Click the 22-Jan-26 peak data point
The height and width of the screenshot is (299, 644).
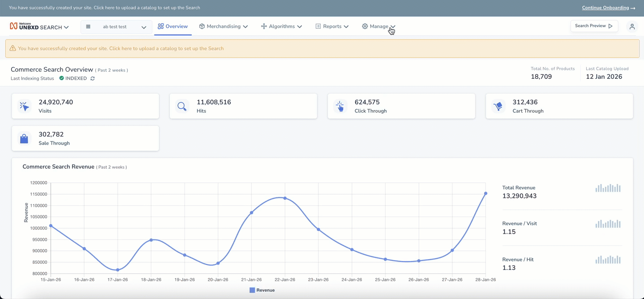pyautogui.click(x=285, y=198)
